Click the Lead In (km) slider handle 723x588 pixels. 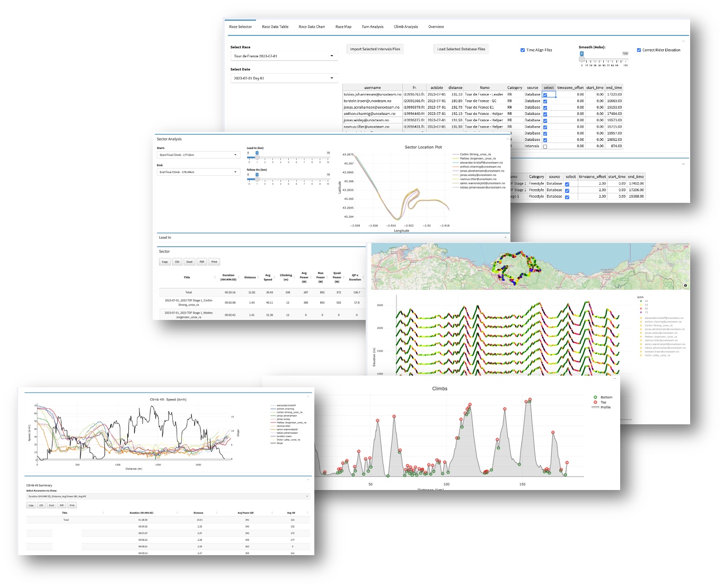(x=257, y=157)
